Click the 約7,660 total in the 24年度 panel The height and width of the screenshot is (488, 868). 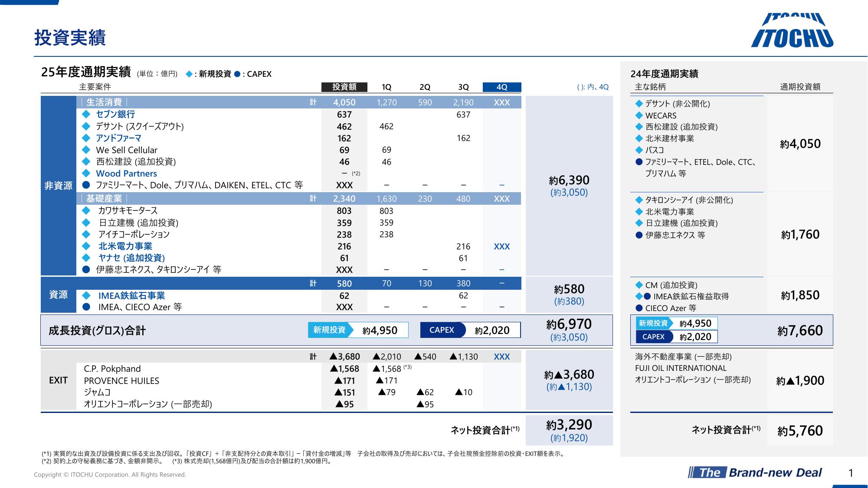(800, 331)
